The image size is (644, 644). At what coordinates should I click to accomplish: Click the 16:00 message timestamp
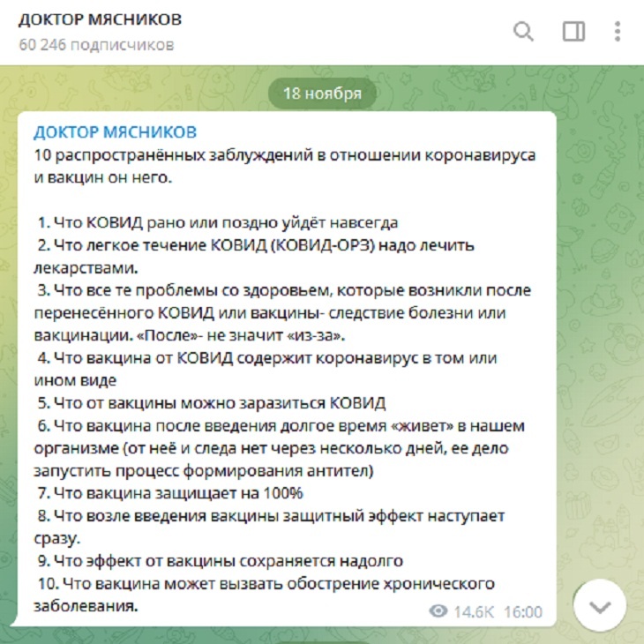pyautogui.click(x=524, y=611)
